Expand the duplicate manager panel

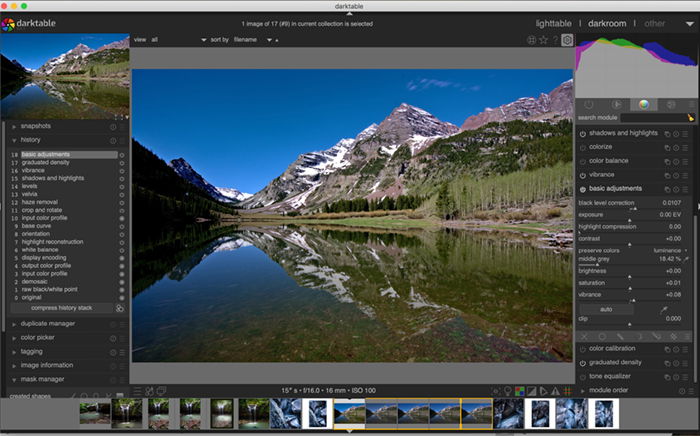47,324
